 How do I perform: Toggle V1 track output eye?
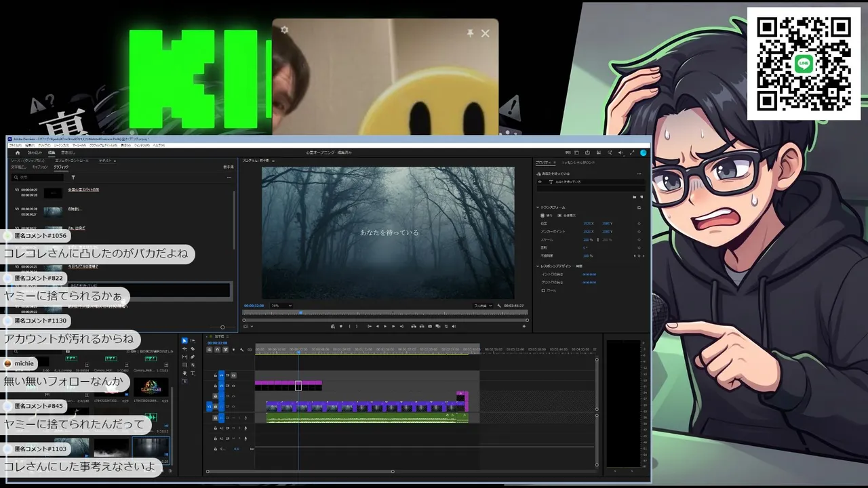click(x=233, y=407)
